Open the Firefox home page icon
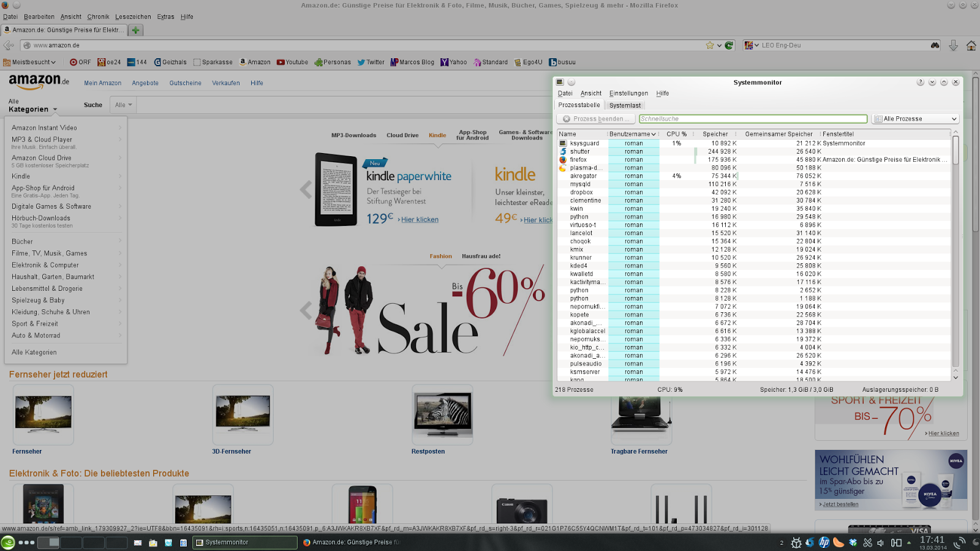This screenshot has width=980, height=551. 971,45
